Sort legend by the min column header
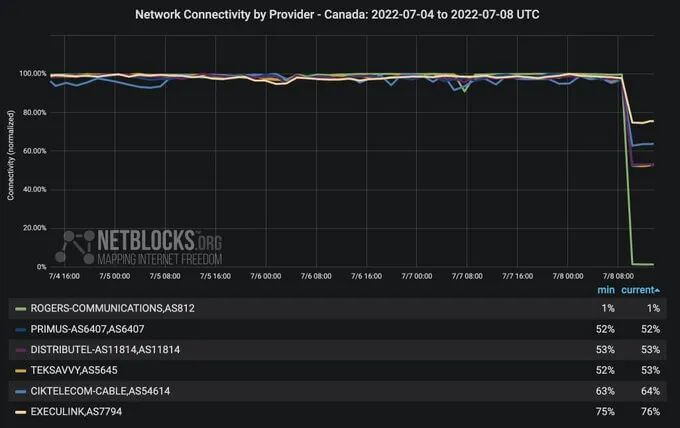 click(x=606, y=290)
